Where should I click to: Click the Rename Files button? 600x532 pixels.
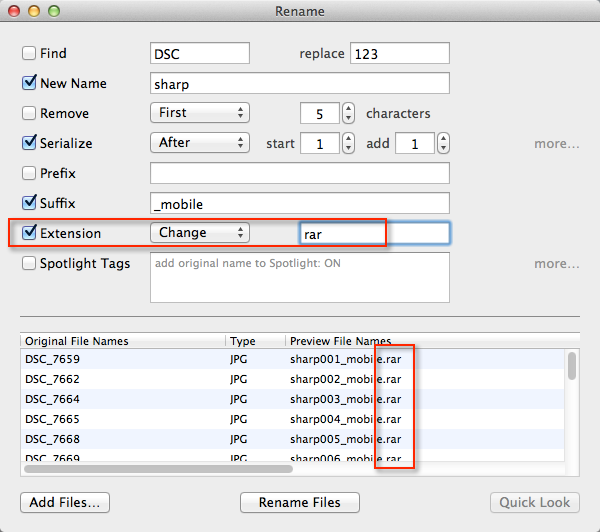click(299, 502)
